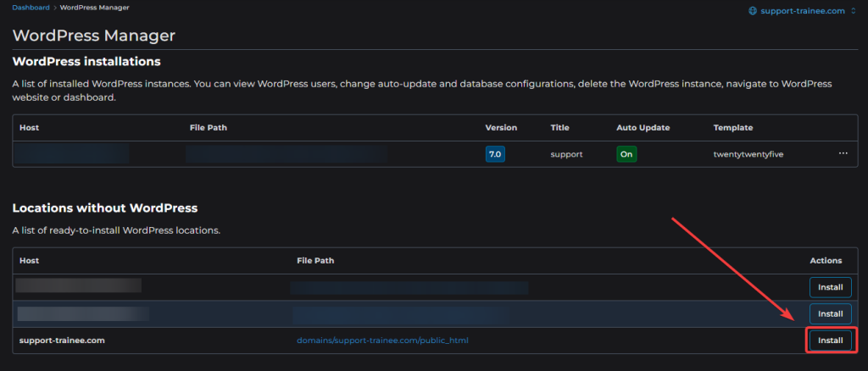868x371 pixels.
Task: Click the Host header in installations table
Action: coord(30,128)
